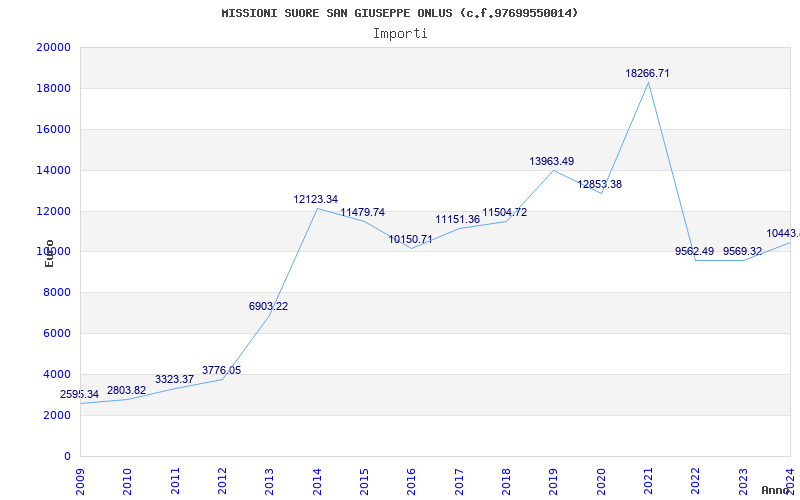Select data label 12853.38

pyautogui.click(x=599, y=184)
